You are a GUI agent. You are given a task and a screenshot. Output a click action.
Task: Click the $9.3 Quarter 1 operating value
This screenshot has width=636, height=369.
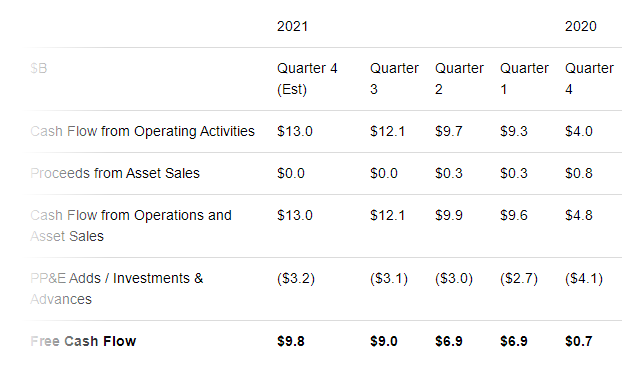click(x=514, y=131)
